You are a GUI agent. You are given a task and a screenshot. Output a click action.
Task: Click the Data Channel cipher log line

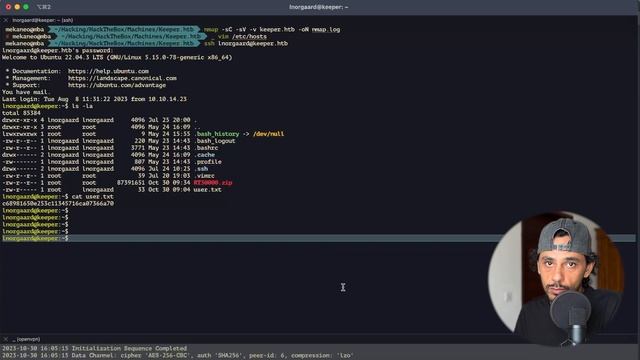pos(178,356)
